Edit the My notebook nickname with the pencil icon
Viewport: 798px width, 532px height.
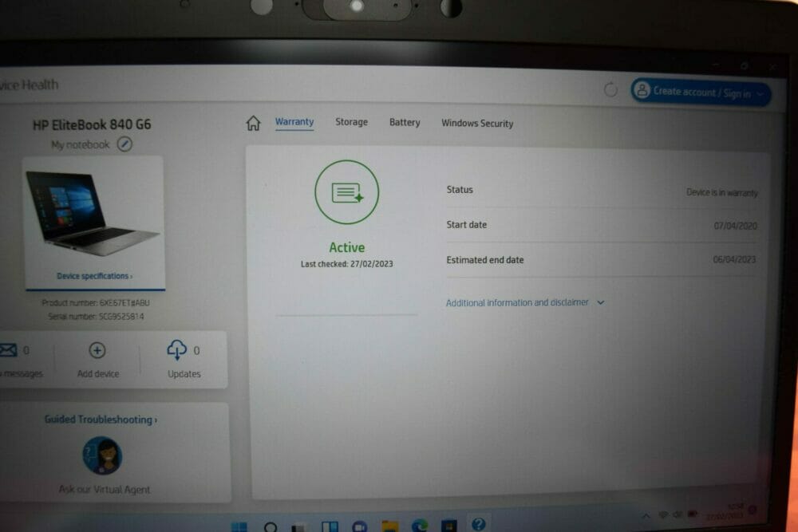[x=124, y=144]
